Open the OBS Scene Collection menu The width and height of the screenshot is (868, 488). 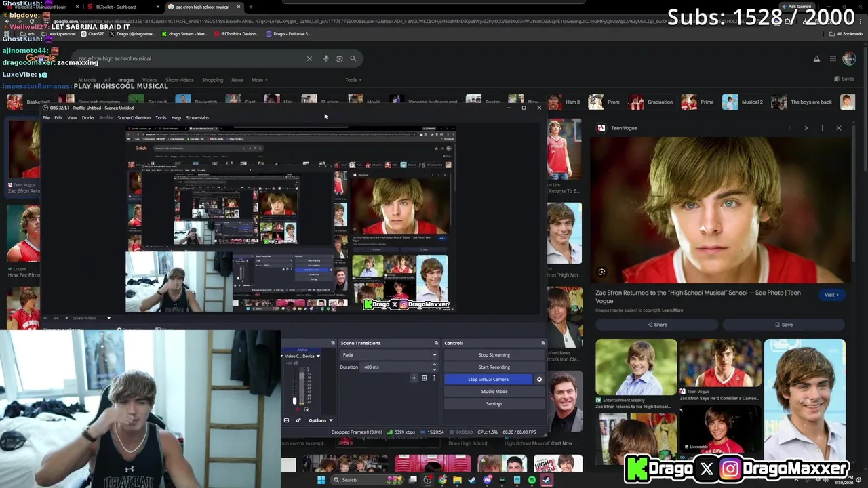(x=134, y=118)
